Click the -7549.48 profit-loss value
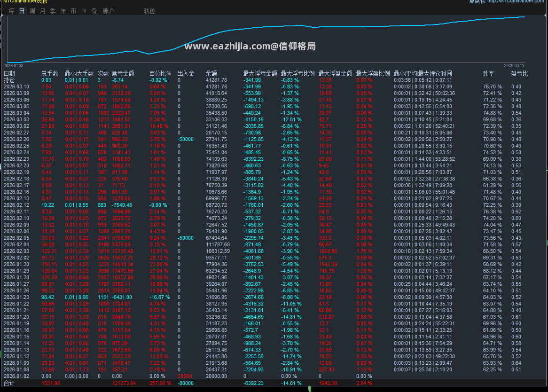The image size is (548, 392). coord(122,205)
